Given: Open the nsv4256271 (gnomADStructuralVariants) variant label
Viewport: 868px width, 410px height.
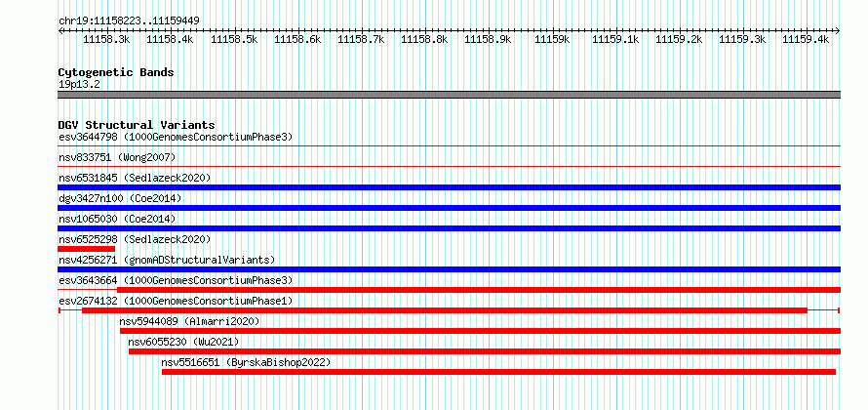Looking at the screenshot, I should [167, 260].
